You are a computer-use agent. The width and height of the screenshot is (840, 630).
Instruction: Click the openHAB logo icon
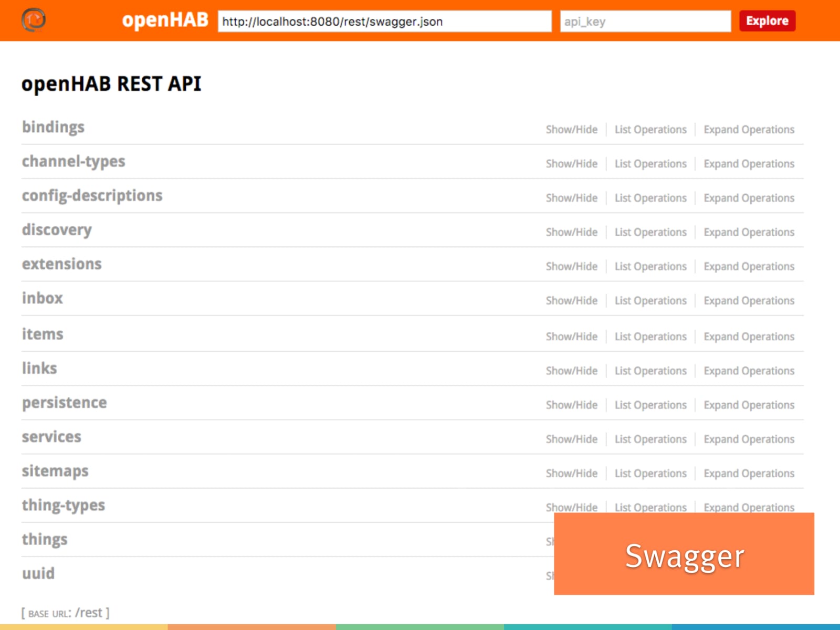34,20
